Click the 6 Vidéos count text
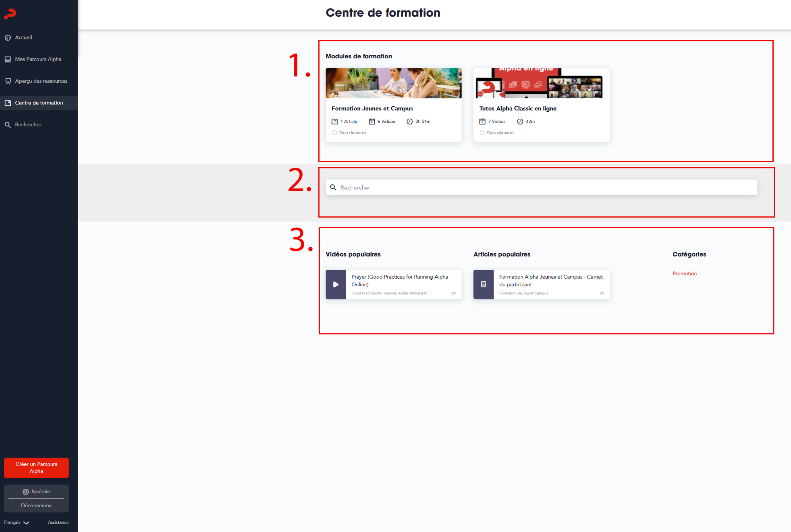This screenshot has width=791, height=532. tap(386, 122)
